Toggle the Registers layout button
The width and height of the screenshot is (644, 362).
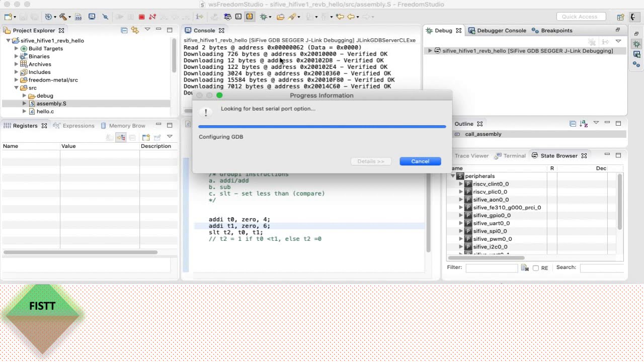tap(121, 137)
